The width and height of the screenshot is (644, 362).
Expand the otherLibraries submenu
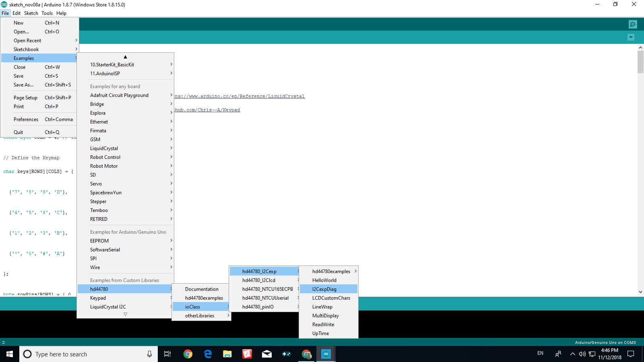[201, 316]
